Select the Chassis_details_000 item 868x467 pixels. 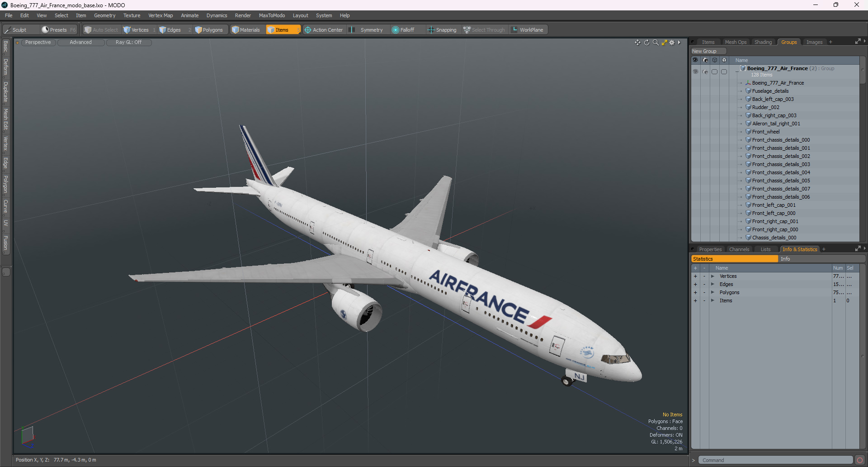pyautogui.click(x=774, y=238)
